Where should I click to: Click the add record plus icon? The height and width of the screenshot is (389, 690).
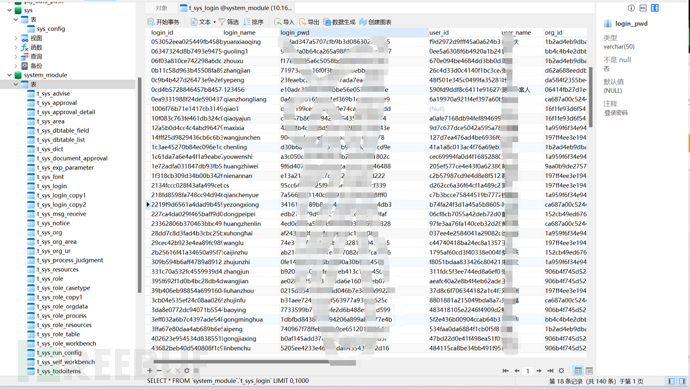point(150,371)
